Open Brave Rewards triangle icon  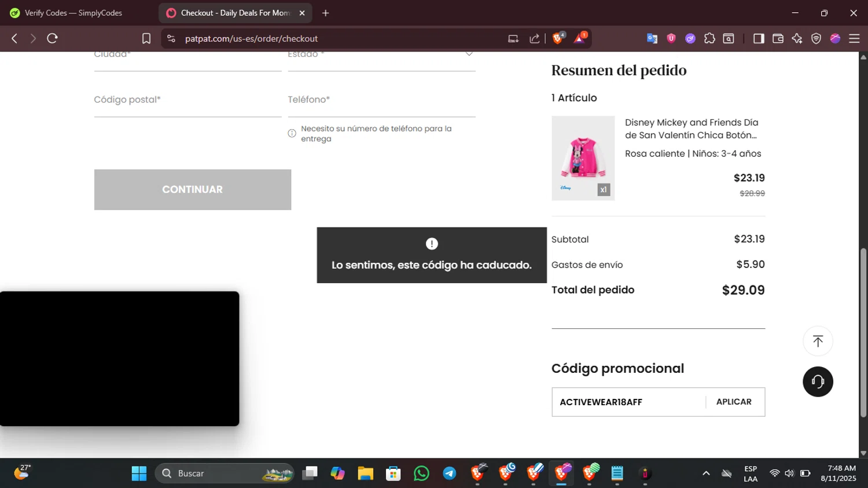point(580,38)
